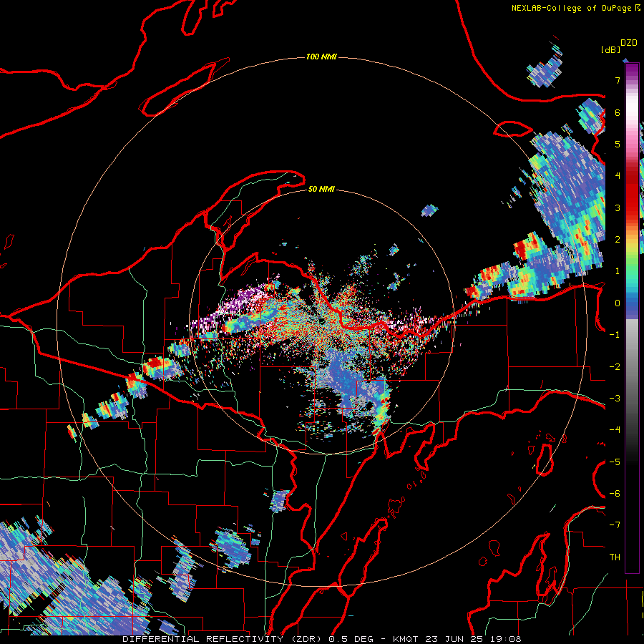
Task: Click the -1 dB legend label
Action: tap(615, 335)
